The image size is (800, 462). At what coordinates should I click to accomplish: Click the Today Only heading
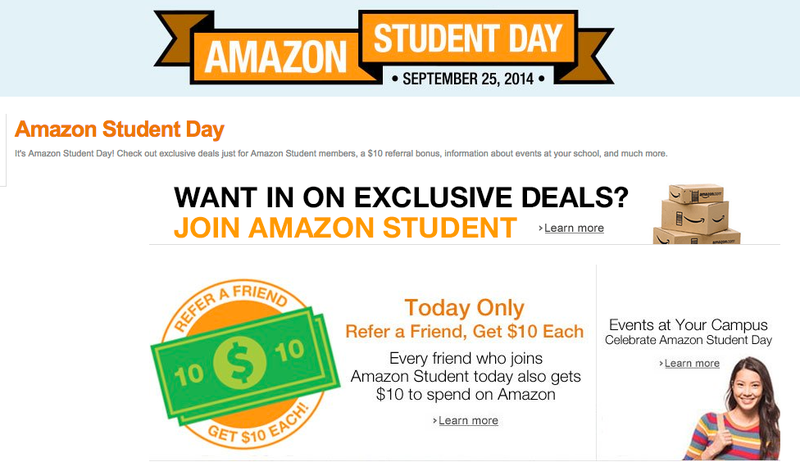coord(464,307)
